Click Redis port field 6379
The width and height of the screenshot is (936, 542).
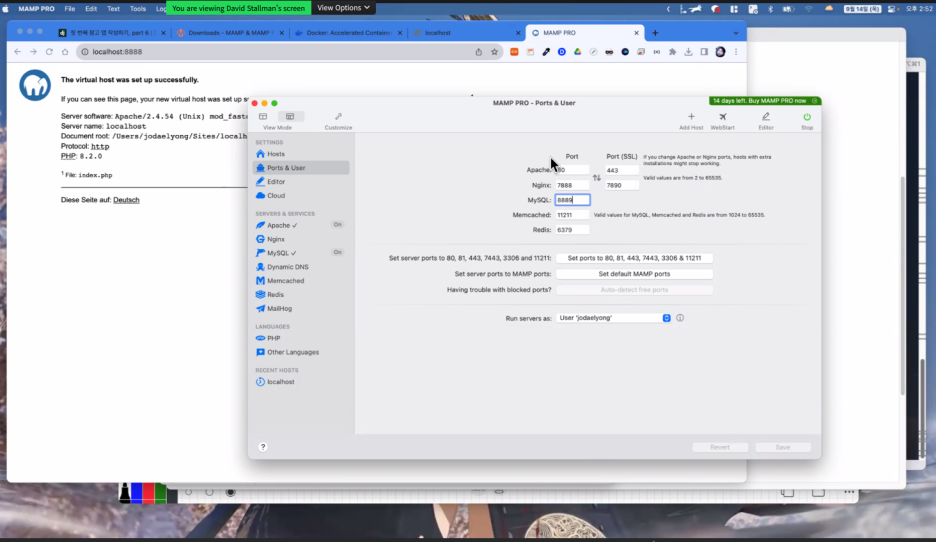[572, 230]
